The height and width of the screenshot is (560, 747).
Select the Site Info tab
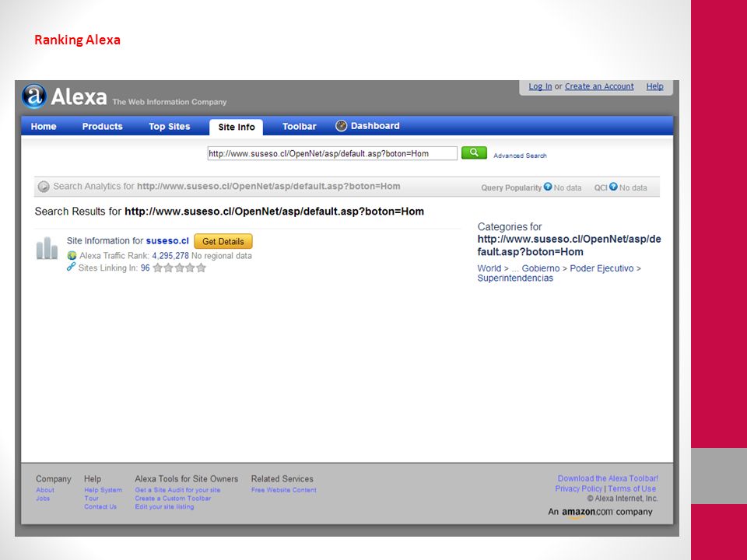tap(237, 127)
